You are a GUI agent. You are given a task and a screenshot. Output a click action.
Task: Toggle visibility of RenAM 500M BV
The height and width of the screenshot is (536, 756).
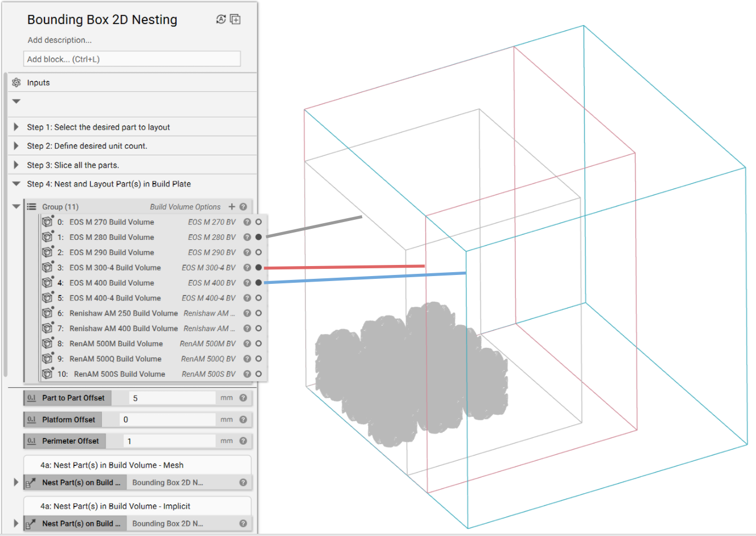tap(258, 343)
